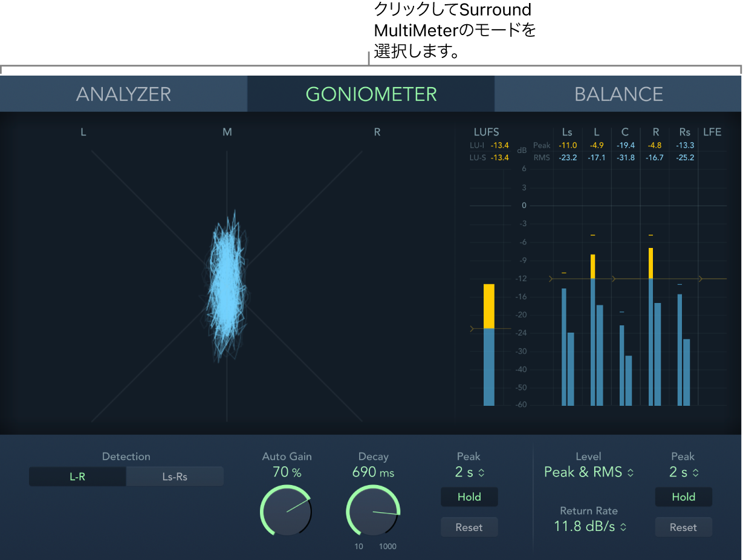
Task: Open Level Peak & RMS menu
Action: (589, 472)
